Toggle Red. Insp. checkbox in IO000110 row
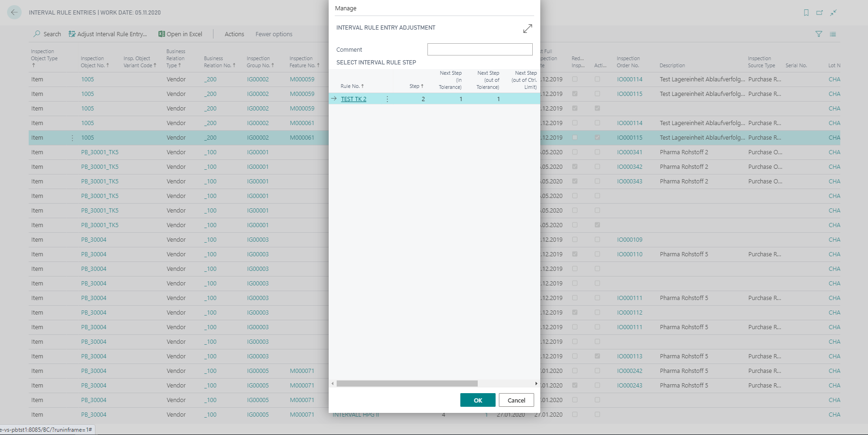Image resolution: width=868 pixels, height=435 pixels. click(x=575, y=254)
